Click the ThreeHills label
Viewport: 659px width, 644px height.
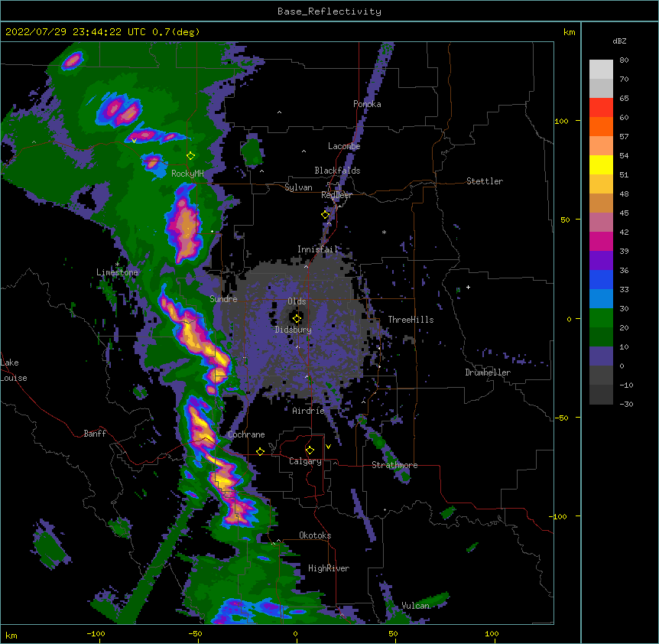pos(411,320)
